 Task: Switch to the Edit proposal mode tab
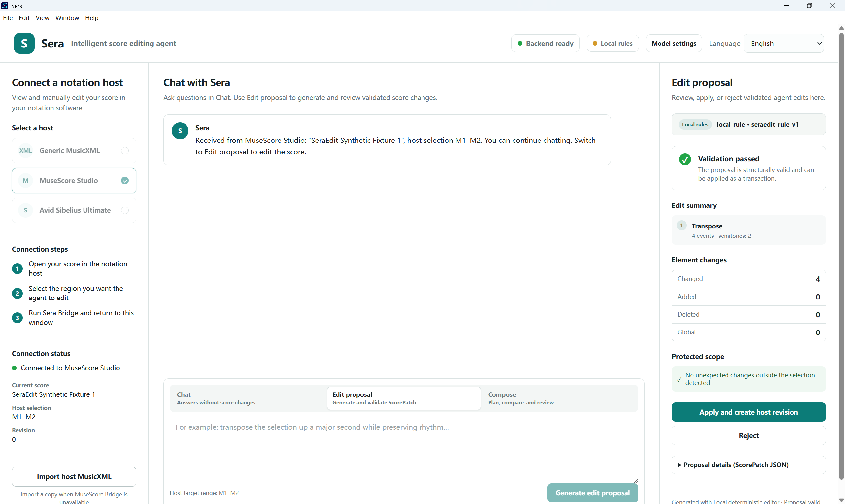coord(404,398)
